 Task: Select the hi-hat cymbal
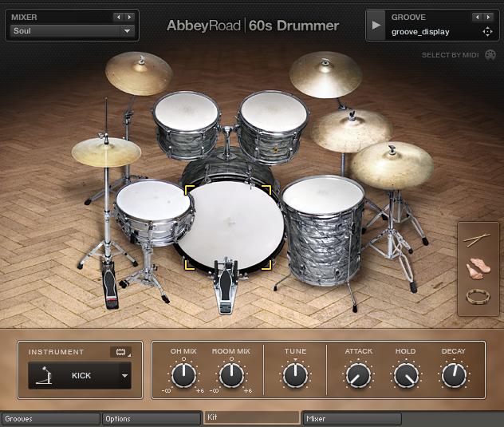coord(106,152)
